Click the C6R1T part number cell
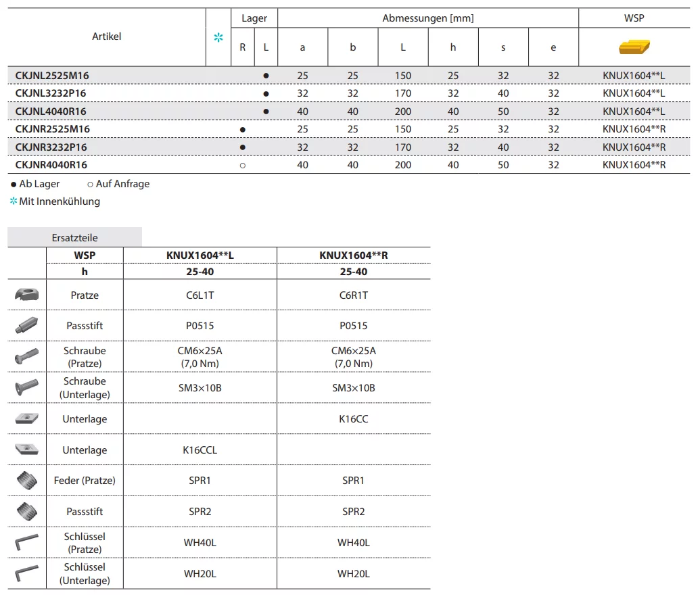 click(x=353, y=295)
